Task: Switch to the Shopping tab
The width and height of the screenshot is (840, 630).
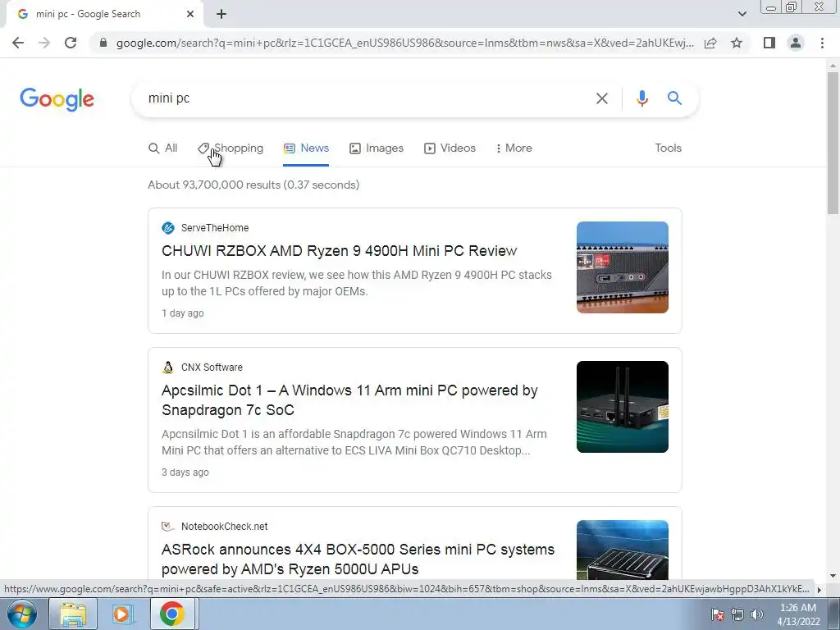Action: [231, 148]
